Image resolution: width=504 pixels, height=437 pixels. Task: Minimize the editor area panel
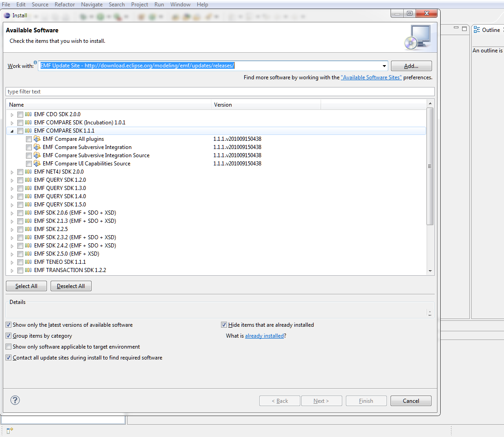click(x=456, y=28)
